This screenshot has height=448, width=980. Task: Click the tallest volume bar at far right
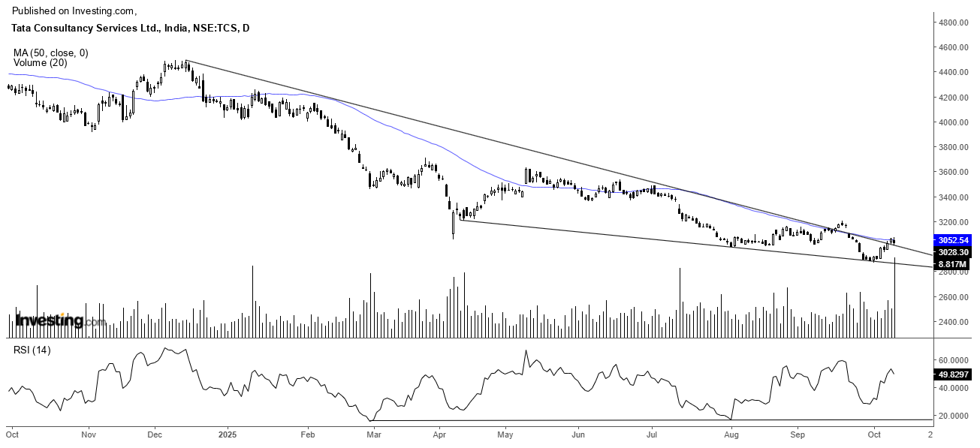coord(896,300)
